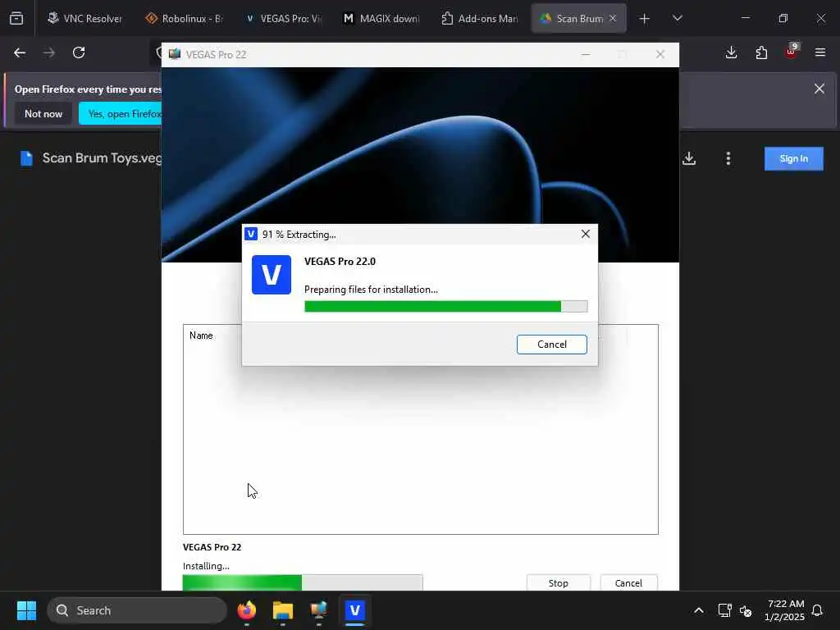Click the Installing progress bar in VEGAS Pro 22 window
This screenshot has height=630, width=840.
(303, 582)
